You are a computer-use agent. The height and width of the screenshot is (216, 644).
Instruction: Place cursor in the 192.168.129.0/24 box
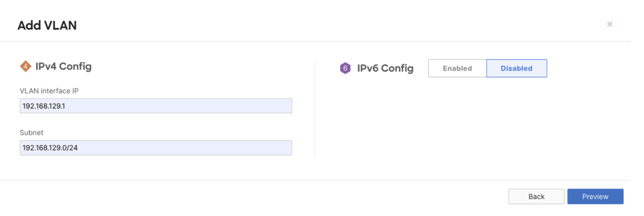point(156,148)
